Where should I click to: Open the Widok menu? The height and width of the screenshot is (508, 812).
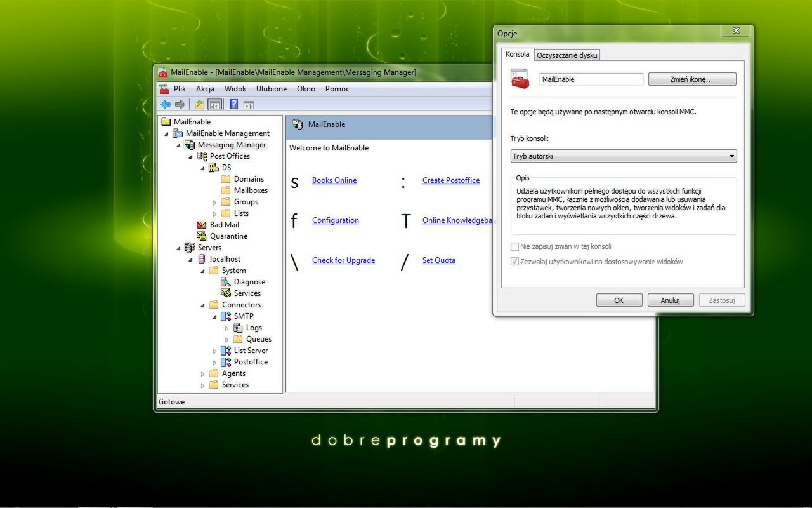(x=235, y=89)
